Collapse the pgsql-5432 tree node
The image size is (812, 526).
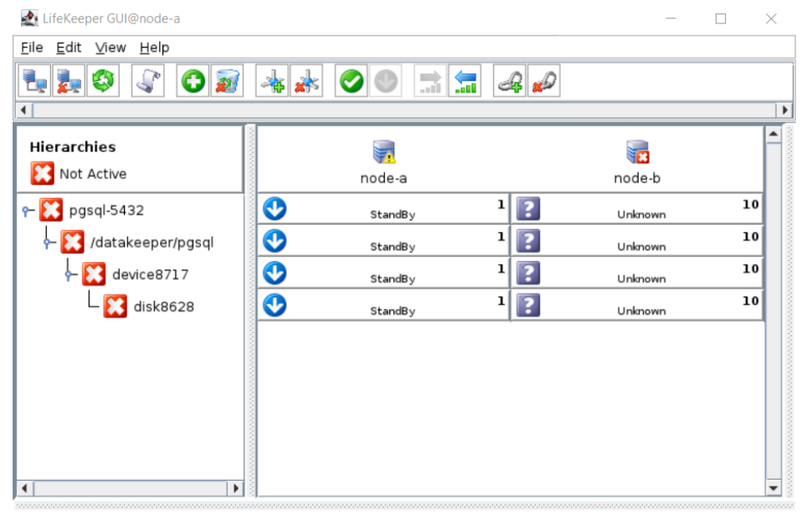pos(26,210)
